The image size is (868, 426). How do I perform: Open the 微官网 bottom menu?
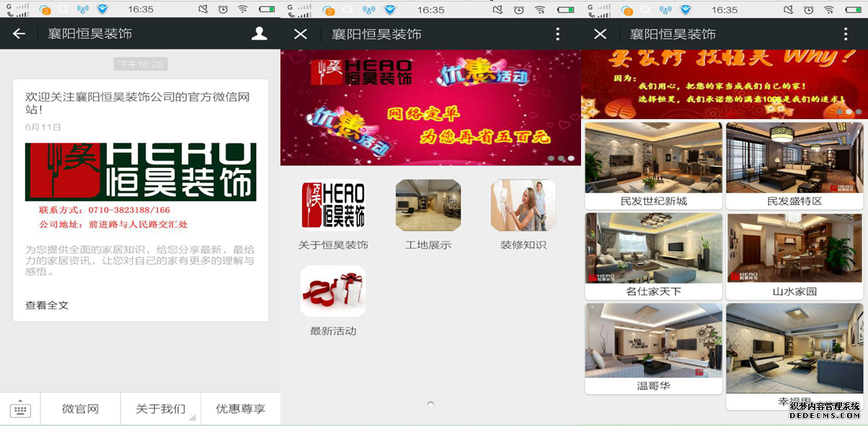point(80,409)
